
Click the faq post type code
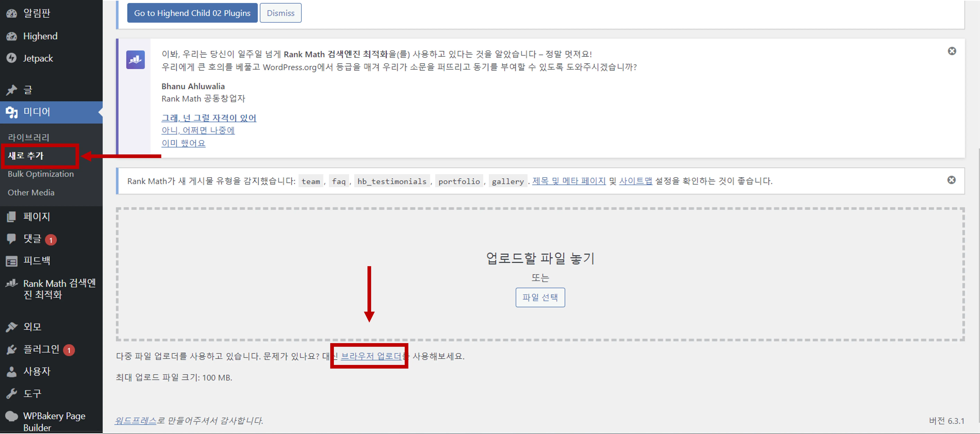(x=339, y=181)
